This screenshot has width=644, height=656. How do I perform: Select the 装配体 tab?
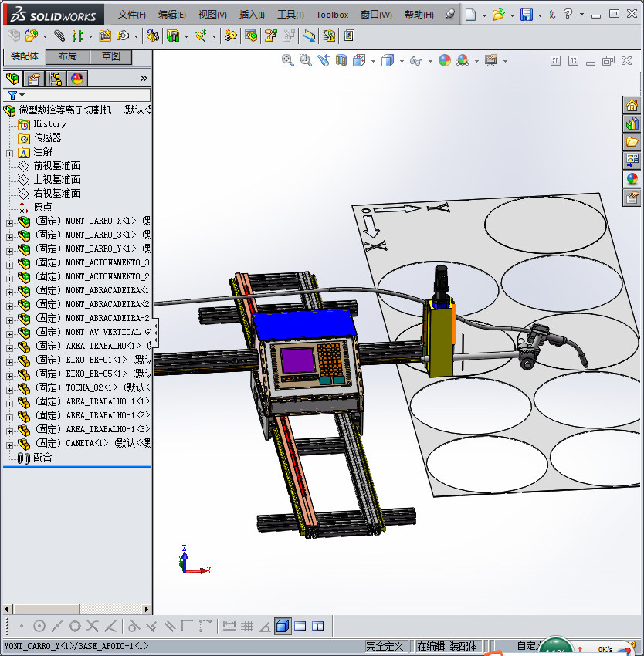click(24, 56)
